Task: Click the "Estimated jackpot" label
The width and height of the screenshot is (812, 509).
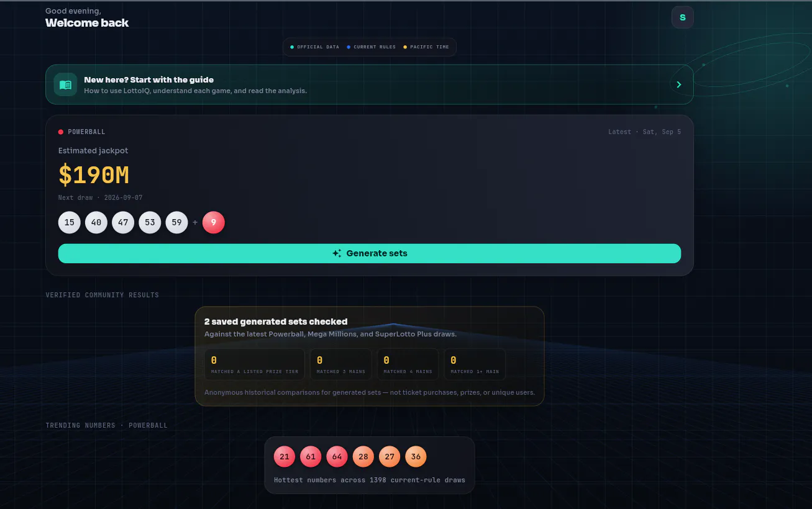Action: pyautogui.click(x=93, y=151)
